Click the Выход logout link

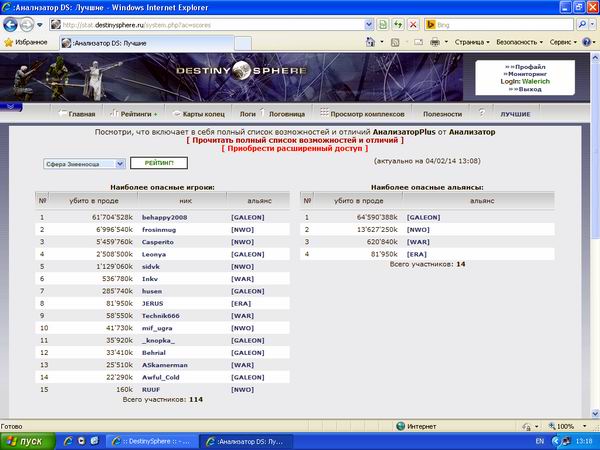click(x=530, y=89)
